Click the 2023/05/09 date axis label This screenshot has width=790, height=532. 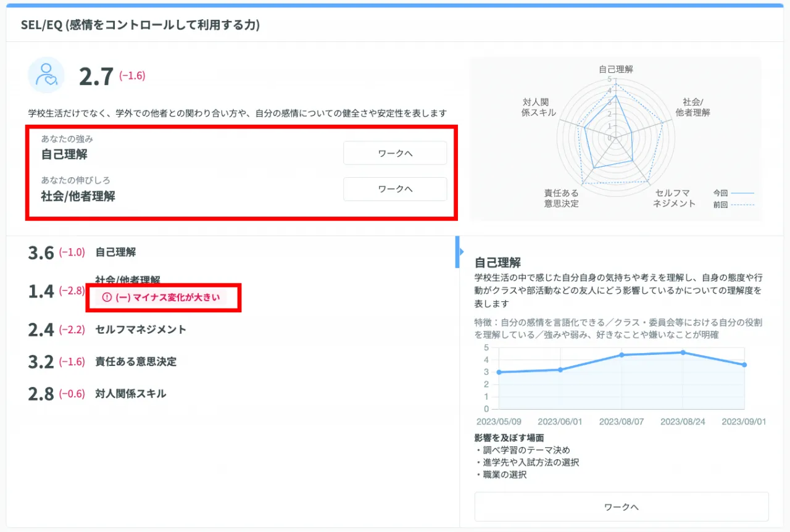(499, 422)
